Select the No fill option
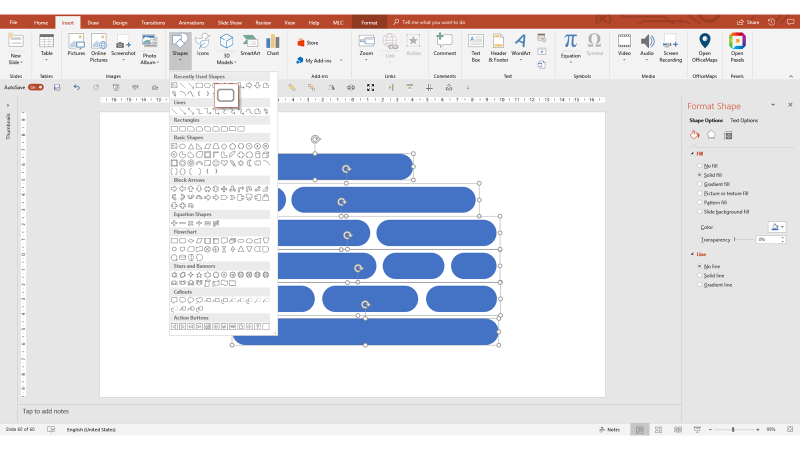This screenshot has width=800, height=450. pos(707,166)
